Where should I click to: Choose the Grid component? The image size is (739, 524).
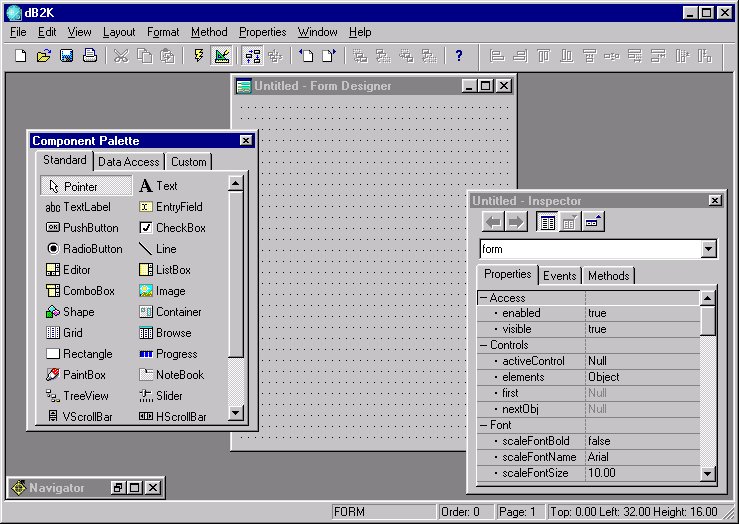point(64,333)
